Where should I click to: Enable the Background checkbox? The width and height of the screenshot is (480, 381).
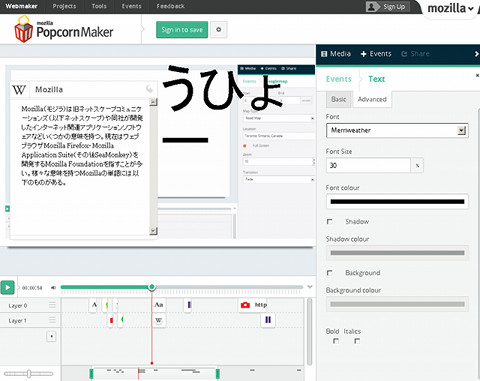(x=330, y=273)
